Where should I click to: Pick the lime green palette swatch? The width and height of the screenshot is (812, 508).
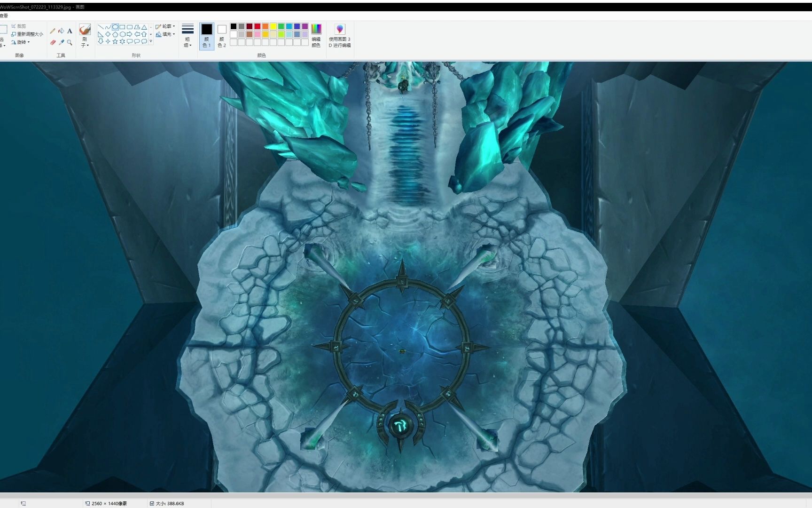tap(281, 34)
